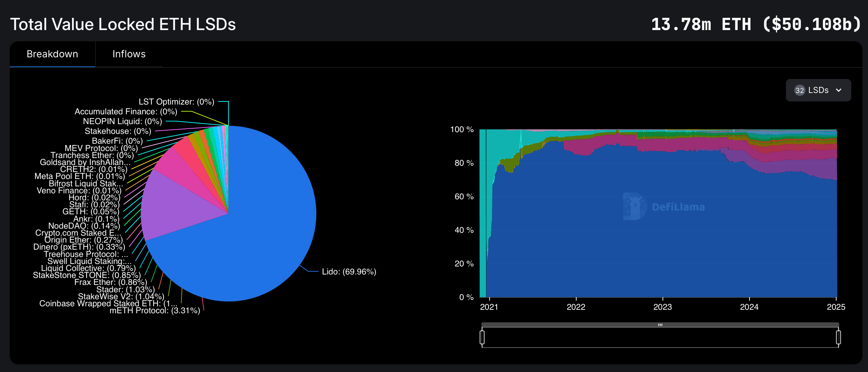Click the Tranchess Ether: (0%) label

(92, 155)
